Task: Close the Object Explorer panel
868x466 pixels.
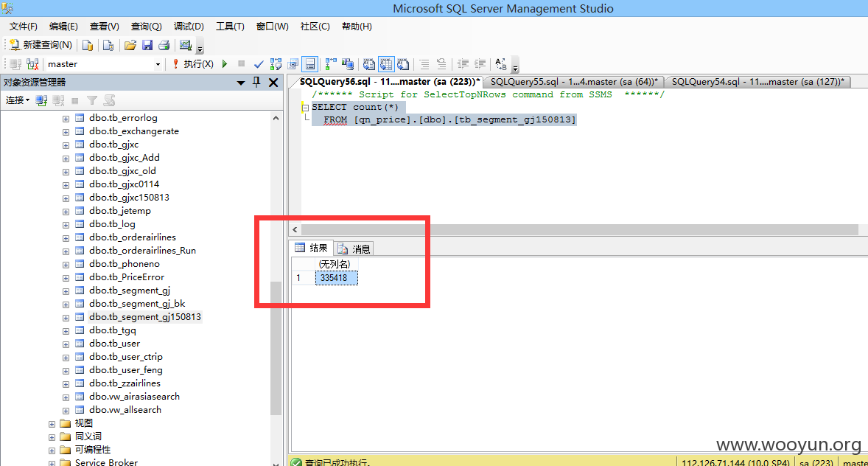Action: click(x=273, y=83)
